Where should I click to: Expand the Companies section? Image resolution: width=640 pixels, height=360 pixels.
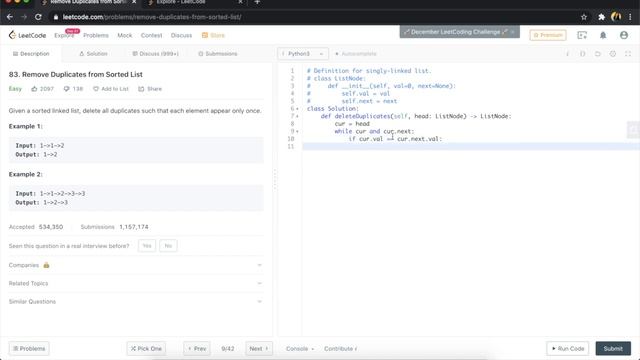tap(136, 265)
